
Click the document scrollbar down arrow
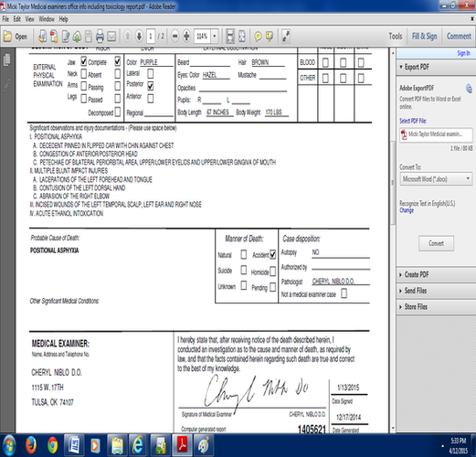click(x=393, y=428)
